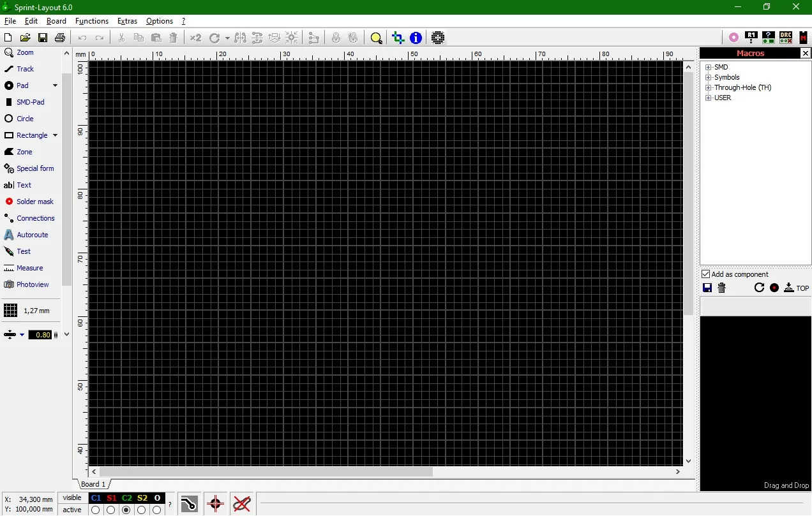Click the TOP side button in Macros
Image resolution: width=812 pixels, height=516 pixels.
[797, 288]
